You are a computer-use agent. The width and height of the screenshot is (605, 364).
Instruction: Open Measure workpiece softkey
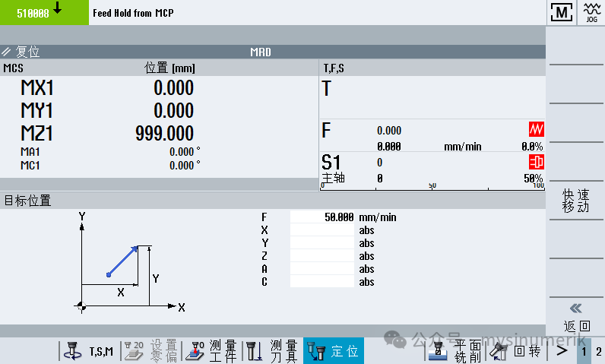tap(211, 351)
